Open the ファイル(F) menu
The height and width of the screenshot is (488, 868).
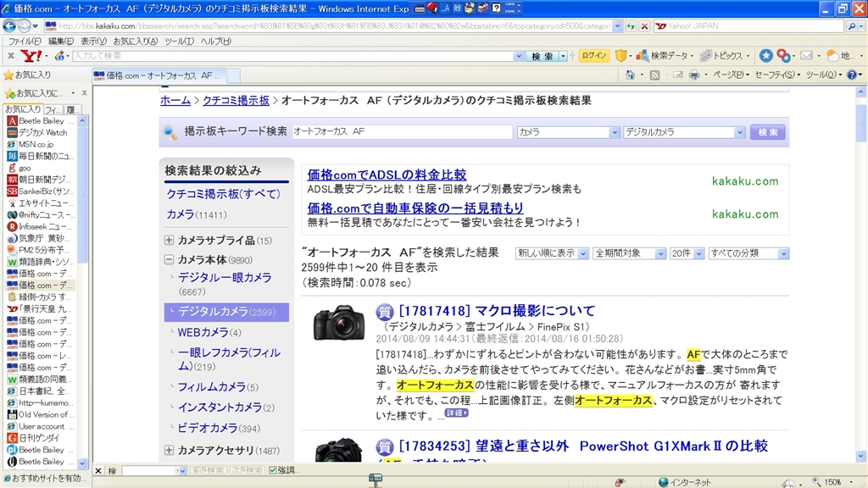click(x=25, y=41)
